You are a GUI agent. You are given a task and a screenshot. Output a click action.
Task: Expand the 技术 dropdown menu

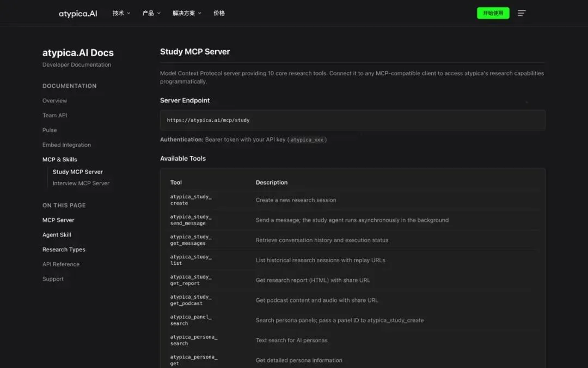[121, 13]
